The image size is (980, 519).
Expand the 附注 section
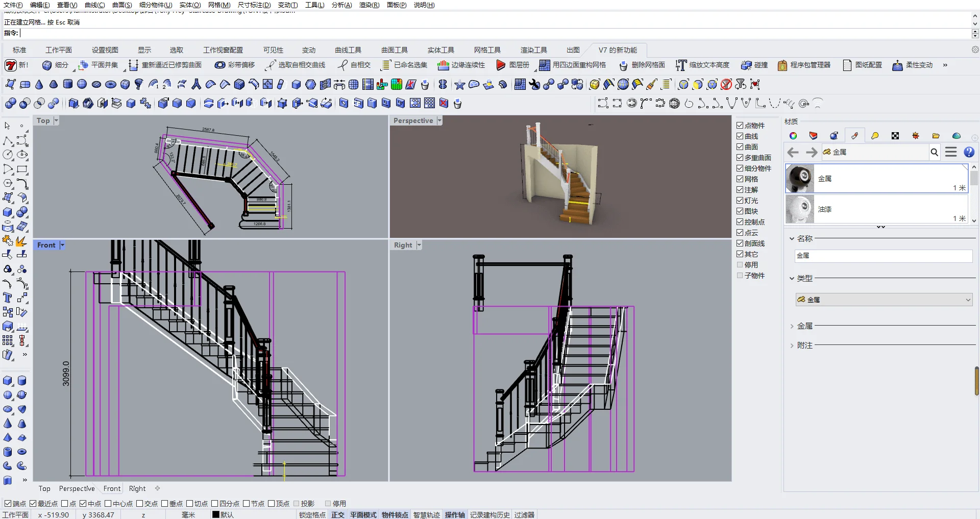coord(792,345)
